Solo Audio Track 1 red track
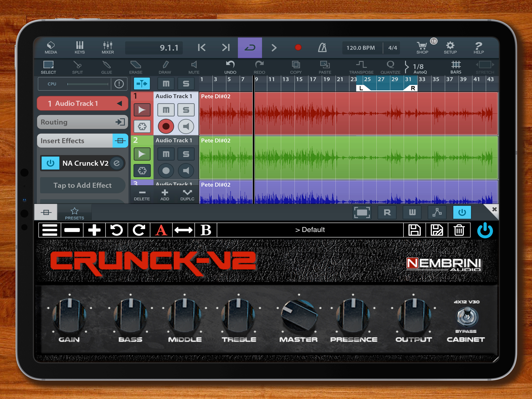 [x=186, y=110]
